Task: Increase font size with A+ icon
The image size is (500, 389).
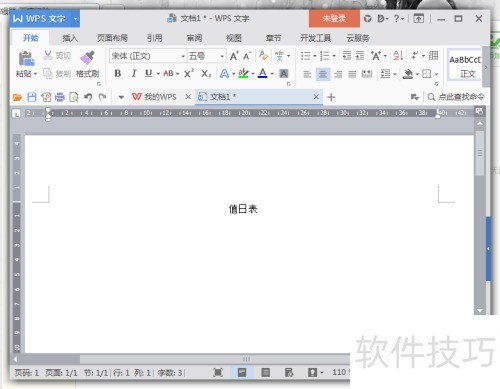Action: tap(234, 56)
